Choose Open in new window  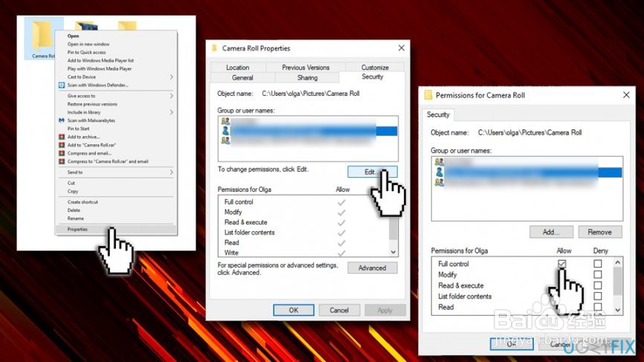pos(88,44)
